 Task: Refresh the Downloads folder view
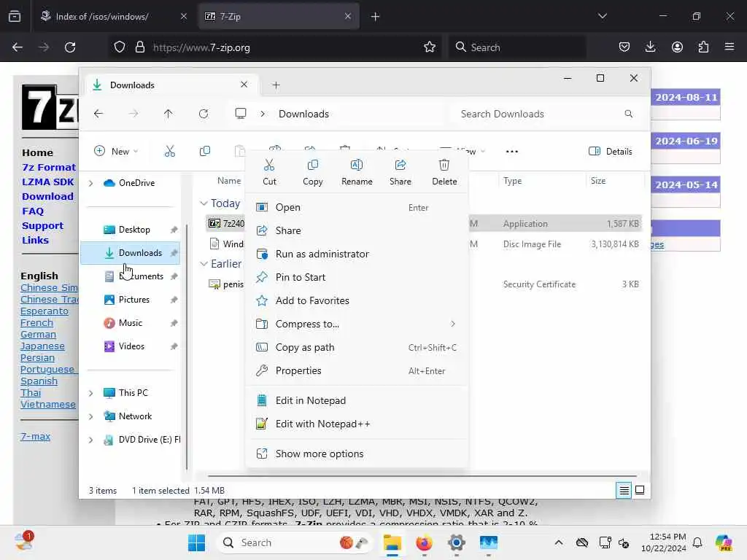[204, 114]
